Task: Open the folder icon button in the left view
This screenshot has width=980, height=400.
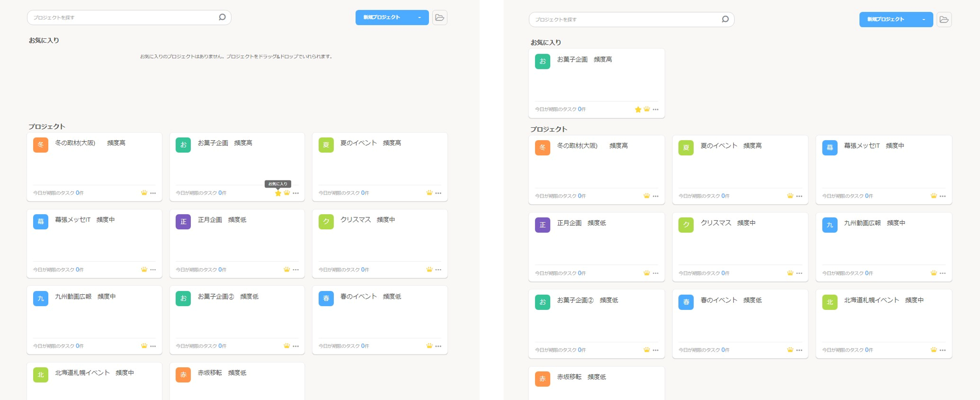Action: (x=439, y=18)
